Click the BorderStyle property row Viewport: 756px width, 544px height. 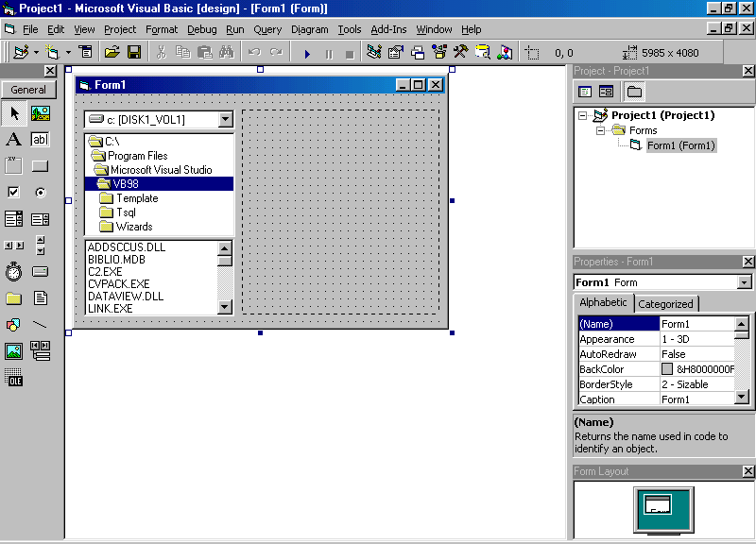coord(656,384)
